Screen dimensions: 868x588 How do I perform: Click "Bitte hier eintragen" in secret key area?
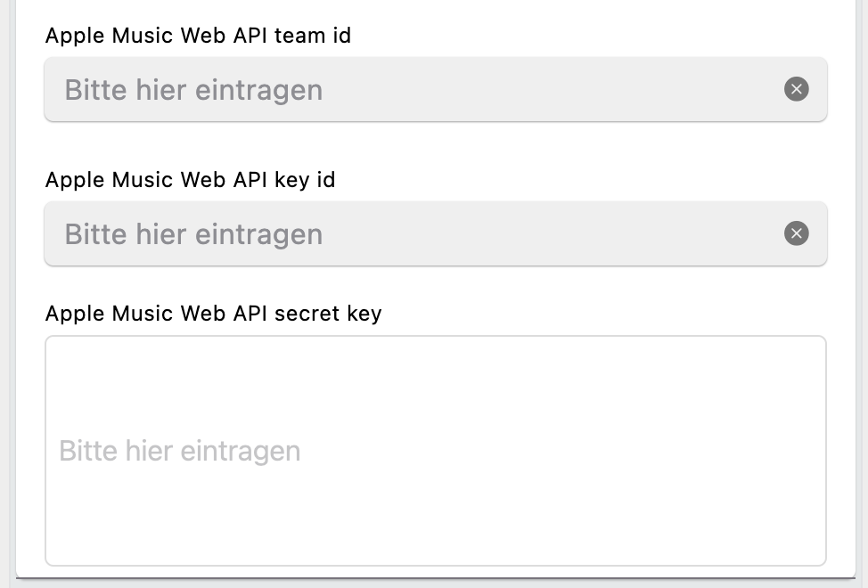pos(179,451)
